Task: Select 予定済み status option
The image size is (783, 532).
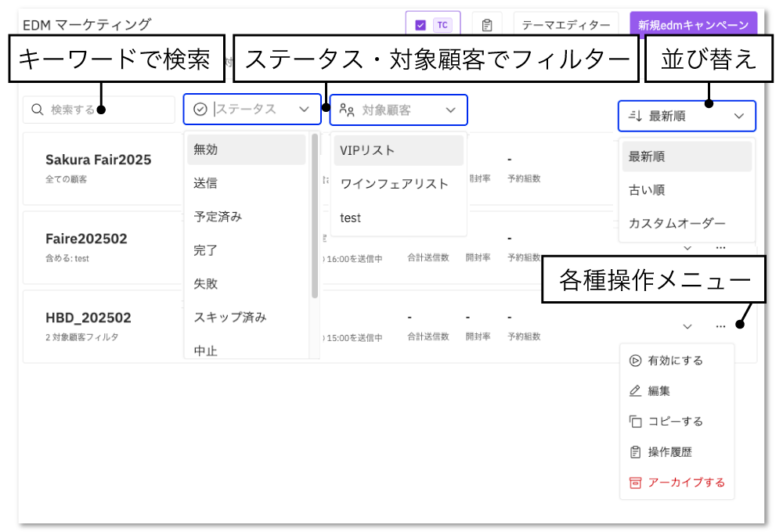Action: click(246, 216)
